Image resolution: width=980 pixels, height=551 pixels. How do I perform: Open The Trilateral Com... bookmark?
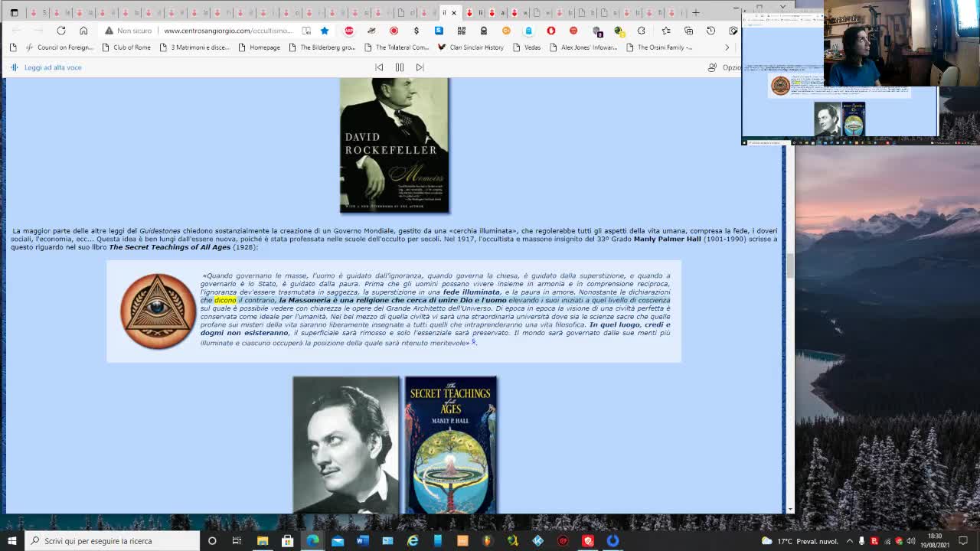396,47
